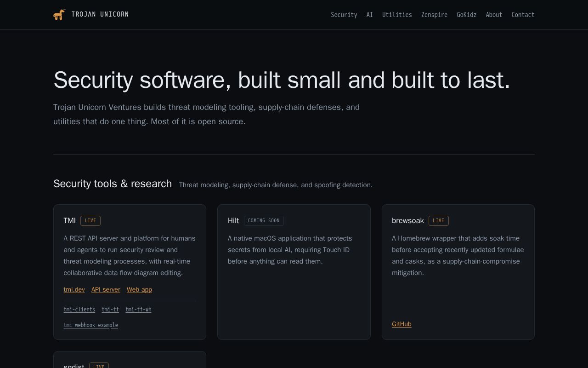Open brewsoak's GitHub link

[x=401, y=324]
